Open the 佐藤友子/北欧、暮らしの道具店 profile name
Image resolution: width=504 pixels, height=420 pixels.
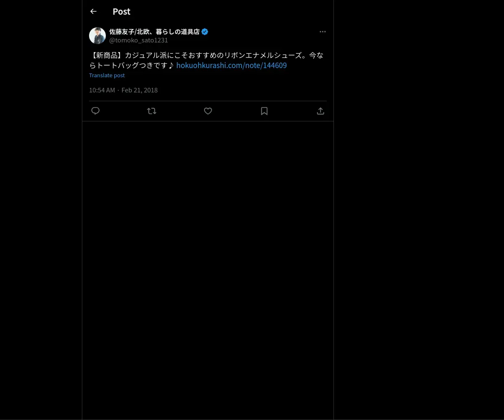click(154, 31)
